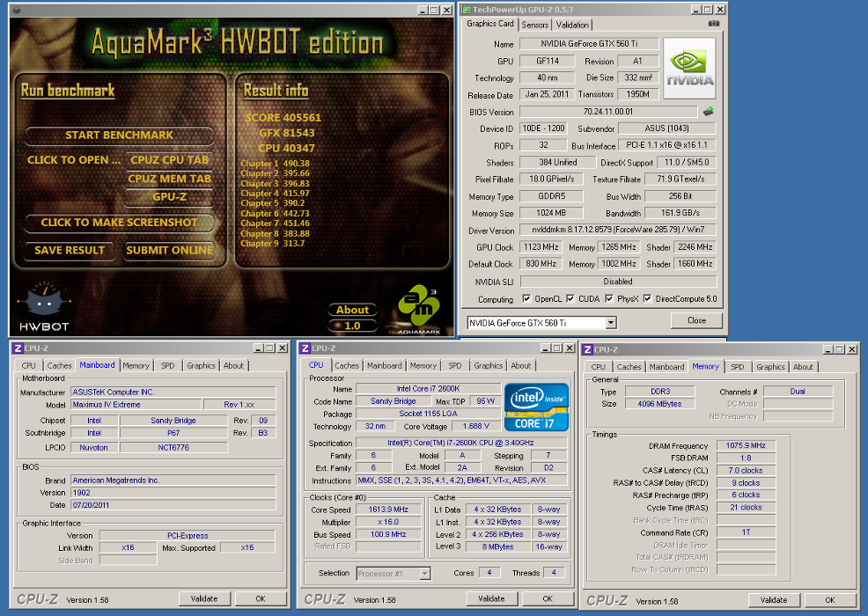Click the HWBOT robot logo in AquaMark

click(x=44, y=307)
